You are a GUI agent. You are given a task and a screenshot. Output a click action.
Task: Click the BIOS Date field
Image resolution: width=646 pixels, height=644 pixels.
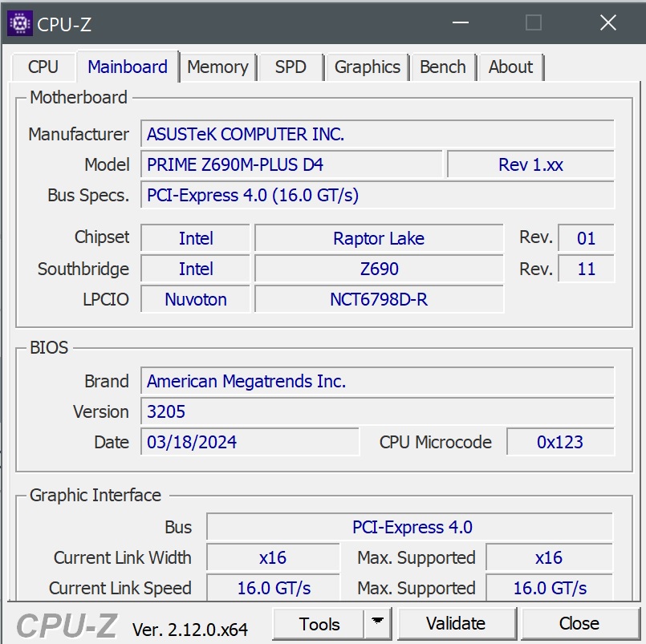tap(250, 443)
